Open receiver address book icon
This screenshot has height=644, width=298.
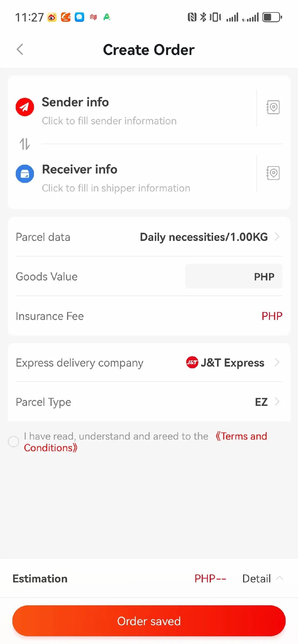273,173
